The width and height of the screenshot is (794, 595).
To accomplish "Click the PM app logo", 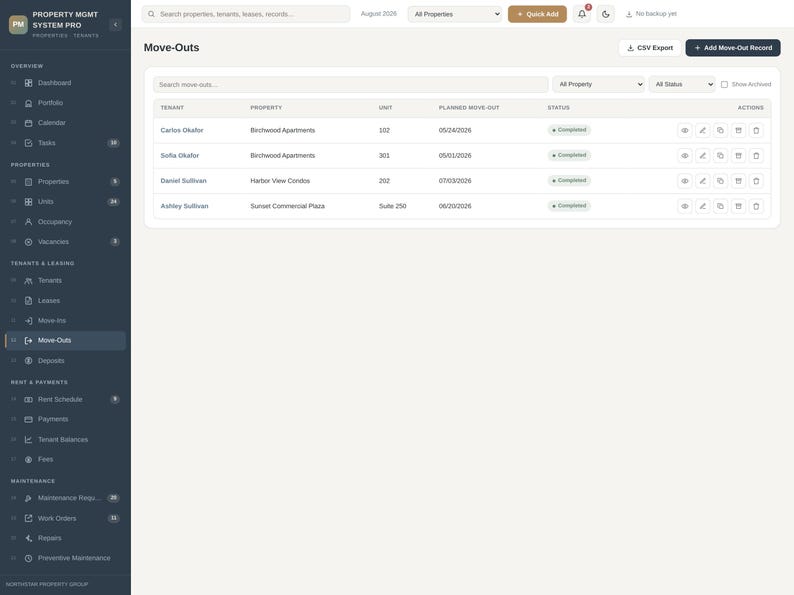I will click(18, 24).
